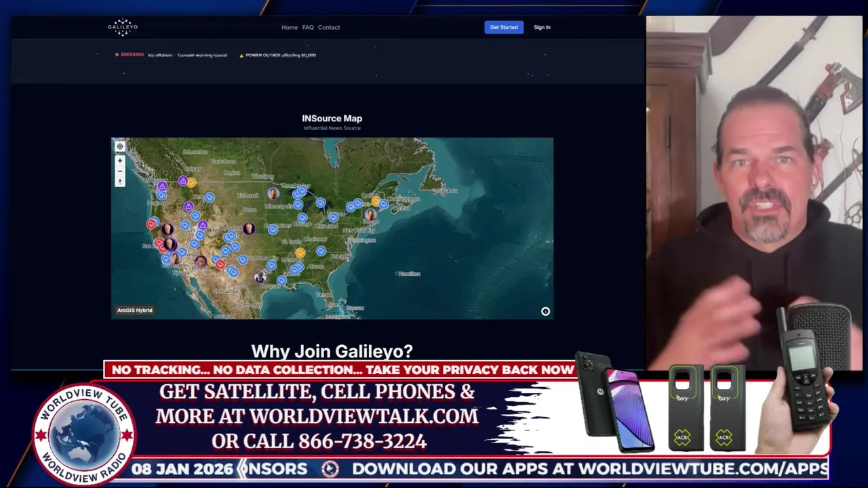Open the portrait marker near Los Angeles

click(x=176, y=258)
